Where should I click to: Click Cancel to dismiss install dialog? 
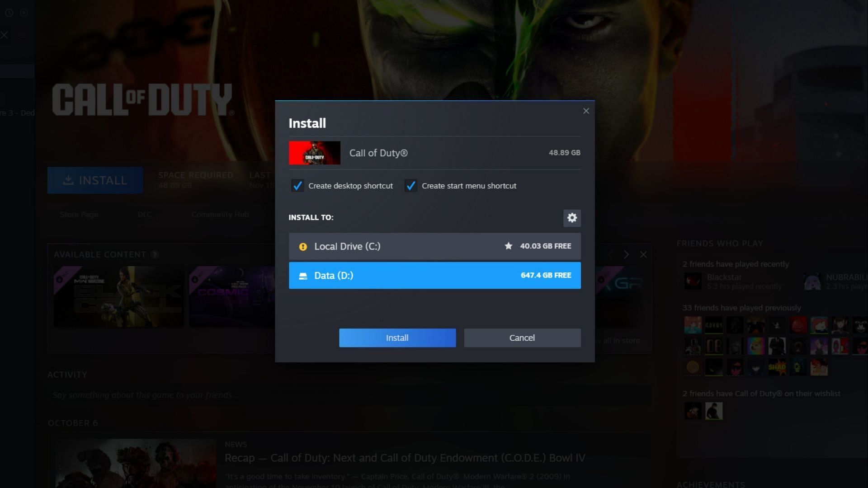[522, 337]
